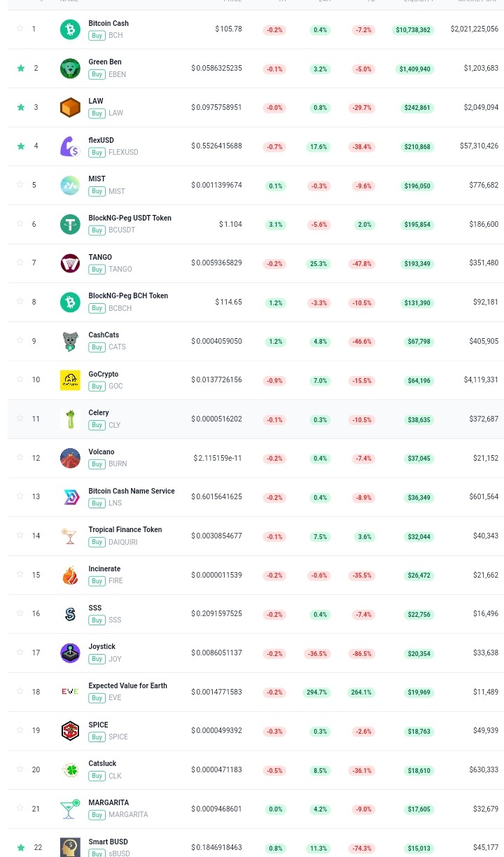Open Bitcoin Cash Name Service token page
The width and height of the screenshot is (504, 857).
coord(132,491)
